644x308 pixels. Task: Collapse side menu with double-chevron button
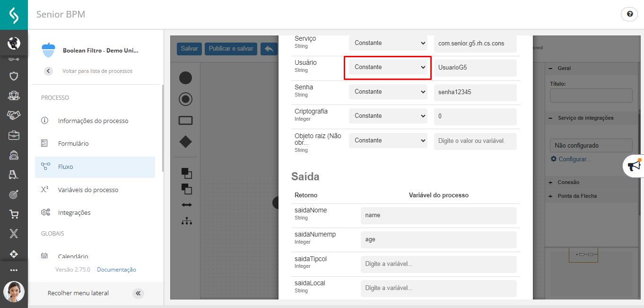coord(138,293)
